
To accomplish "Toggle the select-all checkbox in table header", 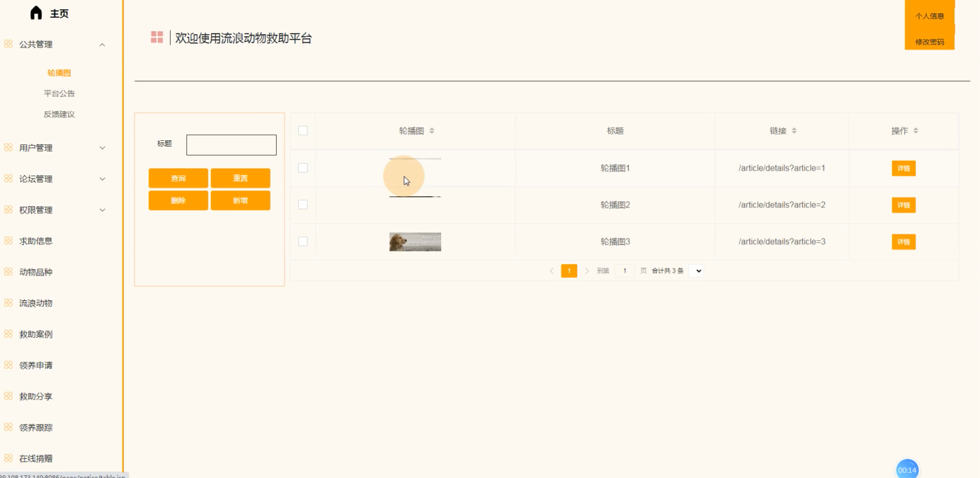I will [x=303, y=130].
